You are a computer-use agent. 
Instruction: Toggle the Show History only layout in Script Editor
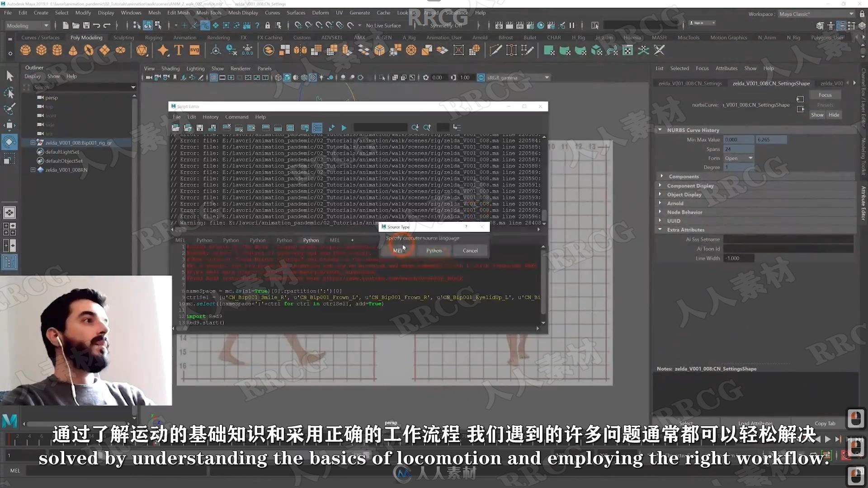pos(266,128)
